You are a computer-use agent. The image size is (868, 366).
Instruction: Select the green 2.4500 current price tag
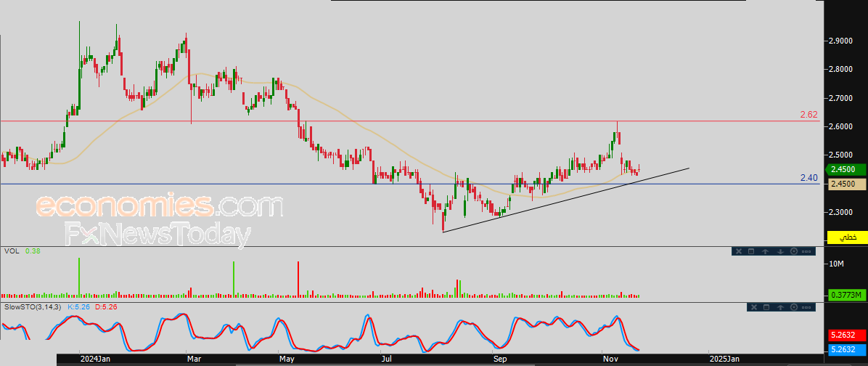[x=845, y=170]
